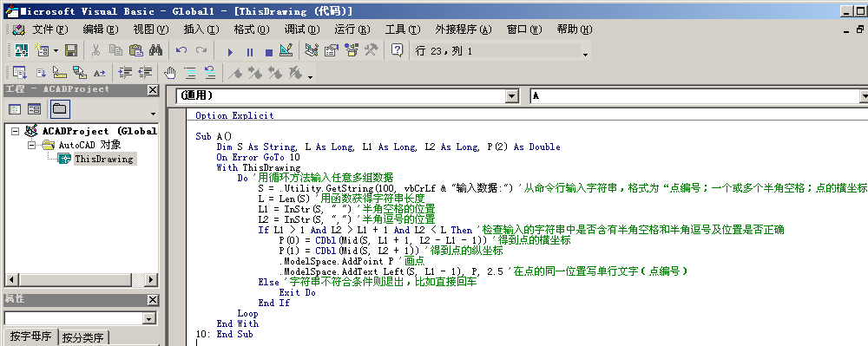
Task: Click the View AutoCAD icon in toolbar
Action: click(x=21, y=51)
